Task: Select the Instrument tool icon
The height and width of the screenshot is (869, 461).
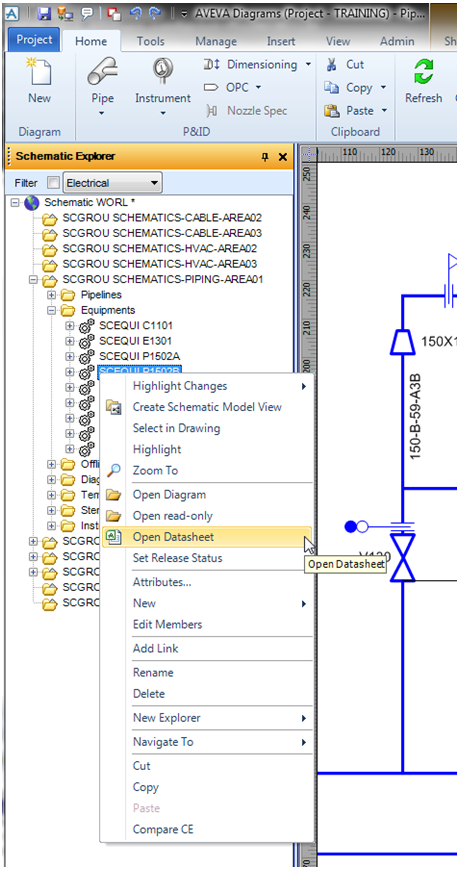Action: [x=162, y=70]
